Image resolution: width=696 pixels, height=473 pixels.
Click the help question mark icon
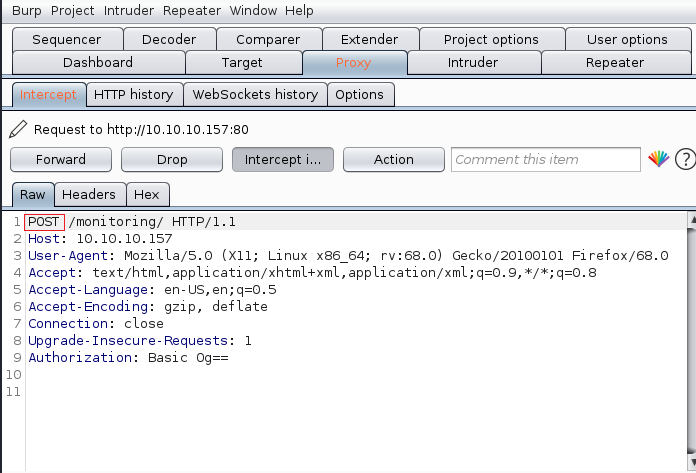[685, 159]
